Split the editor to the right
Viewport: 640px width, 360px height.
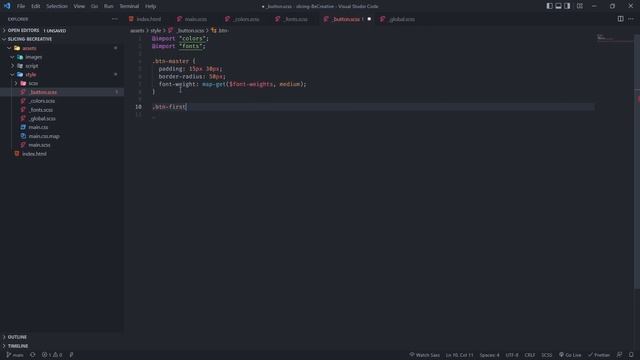coord(620,19)
